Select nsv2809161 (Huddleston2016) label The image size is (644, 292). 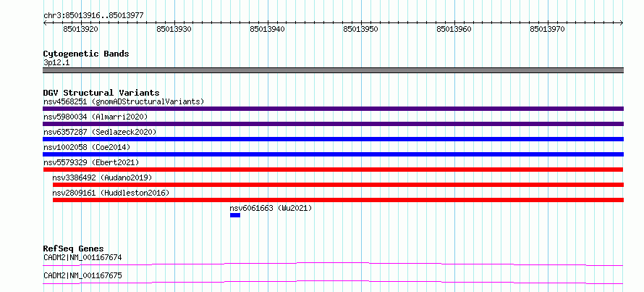(111, 193)
